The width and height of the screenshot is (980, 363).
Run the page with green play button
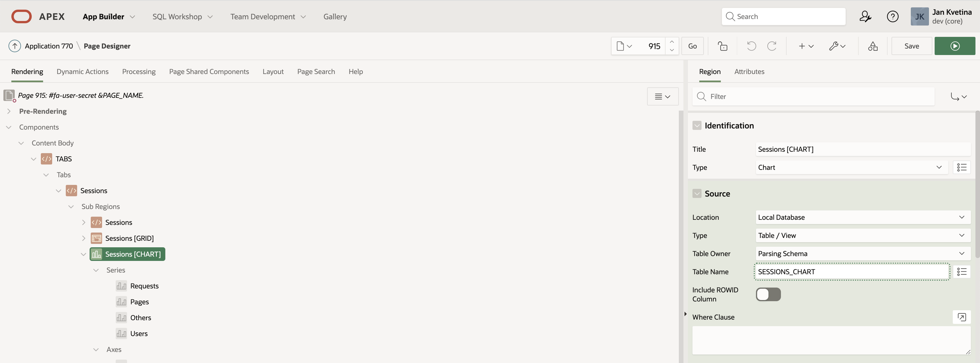click(x=954, y=46)
